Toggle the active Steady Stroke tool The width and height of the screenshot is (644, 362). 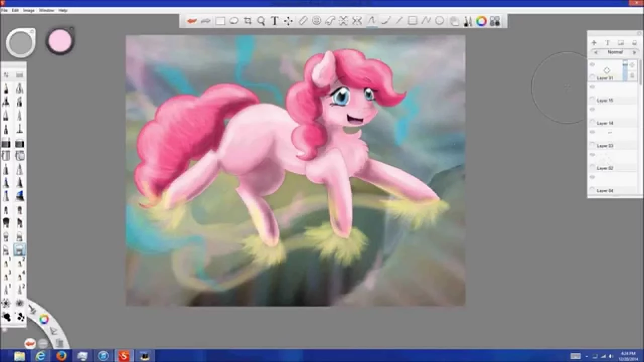click(371, 21)
